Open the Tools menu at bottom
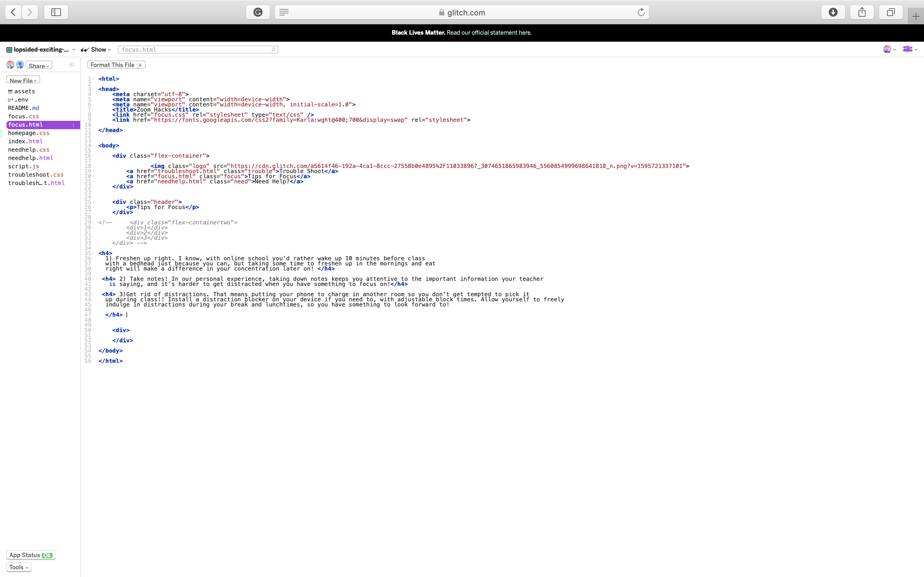This screenshot has height=577, width=924. 19,567
